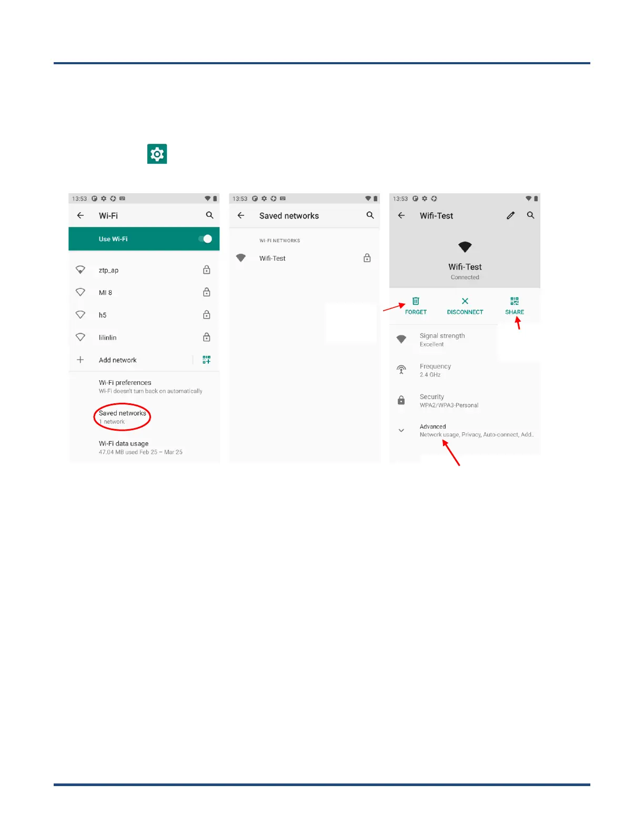
Task: Select the ztp_ap network
Action: tap(144, 270)
